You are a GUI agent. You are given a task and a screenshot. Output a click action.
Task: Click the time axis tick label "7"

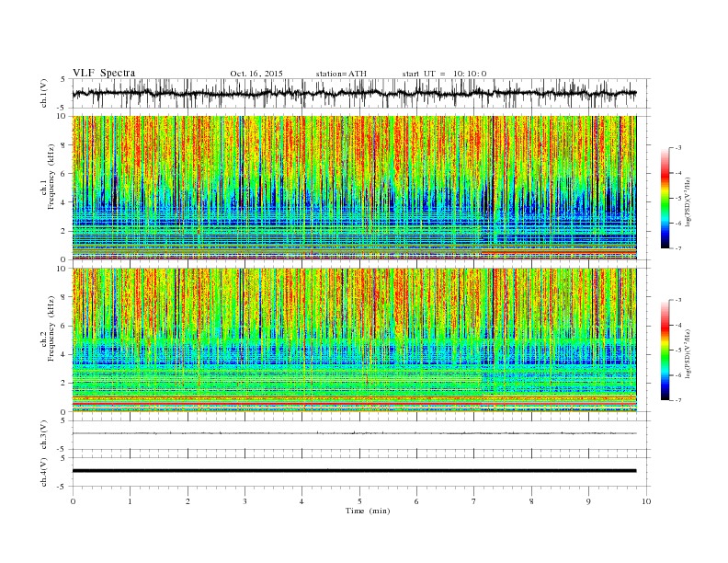coord(474,501)
